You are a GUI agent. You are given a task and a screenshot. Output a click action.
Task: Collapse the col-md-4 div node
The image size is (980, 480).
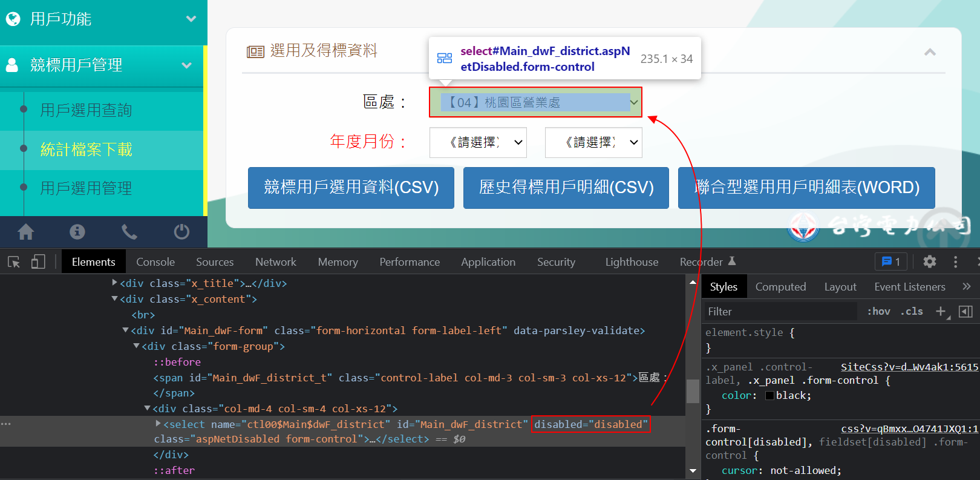(147, 409)
